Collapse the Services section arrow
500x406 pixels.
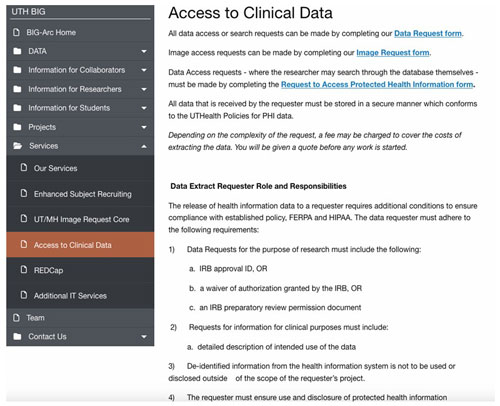(x=144, y=146)
